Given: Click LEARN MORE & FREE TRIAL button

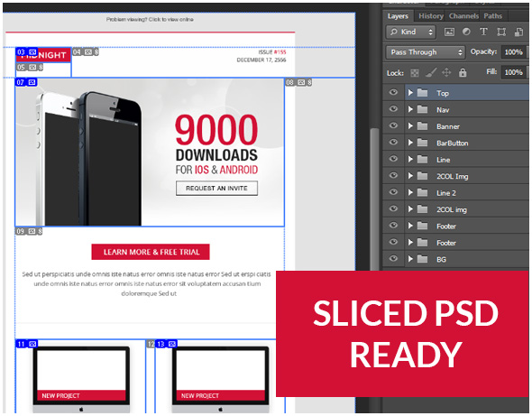Looking at the screenshot, I should pos(151,252).
